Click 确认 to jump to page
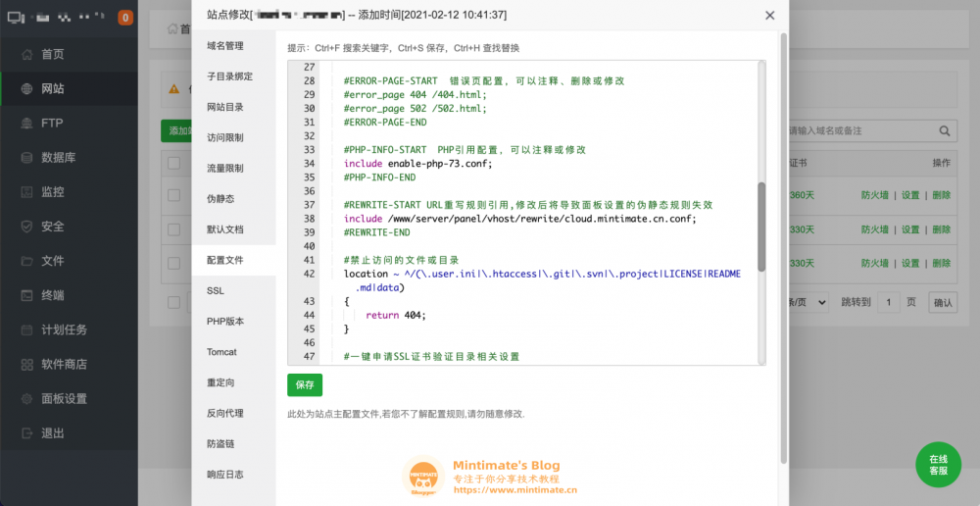Image resolution: width=980 pixels, height=506 pixels. 943,303
